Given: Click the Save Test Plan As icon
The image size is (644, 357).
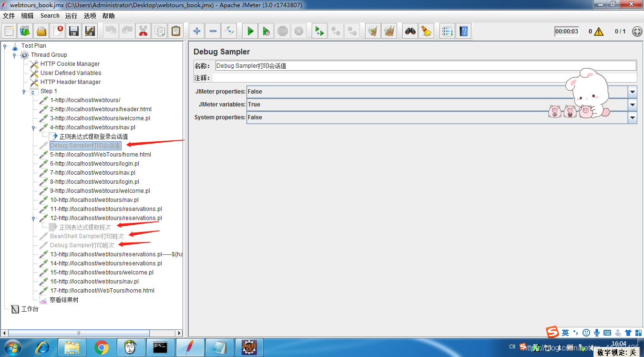Looking at the screenshot, I should point(90,31).
